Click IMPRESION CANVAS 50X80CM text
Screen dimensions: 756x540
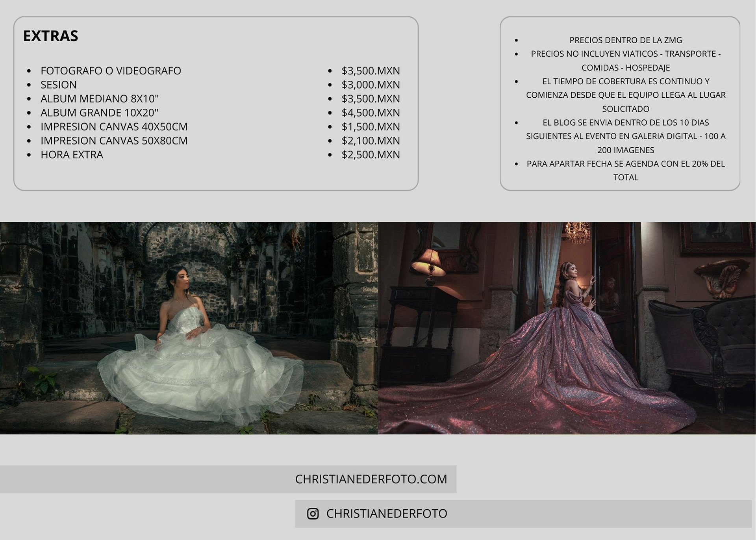pyautogui.click(x=114, y=141)
